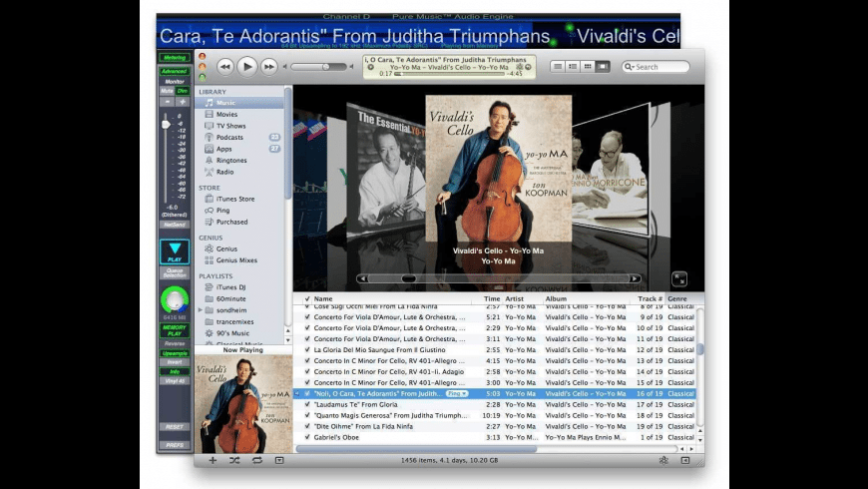The image size is (868, 489).
Task: Click the arrow icon right of the Genius icon in display
Action: [x=528, y=67]
